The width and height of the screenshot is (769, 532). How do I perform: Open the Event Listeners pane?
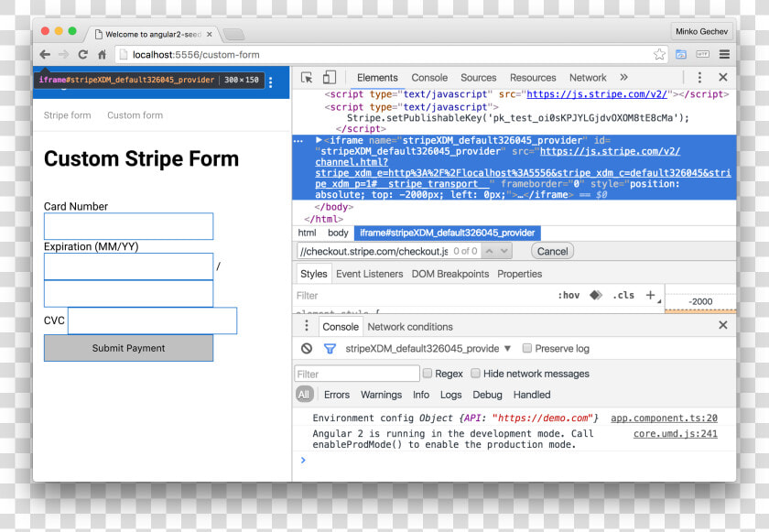(369, 274)
